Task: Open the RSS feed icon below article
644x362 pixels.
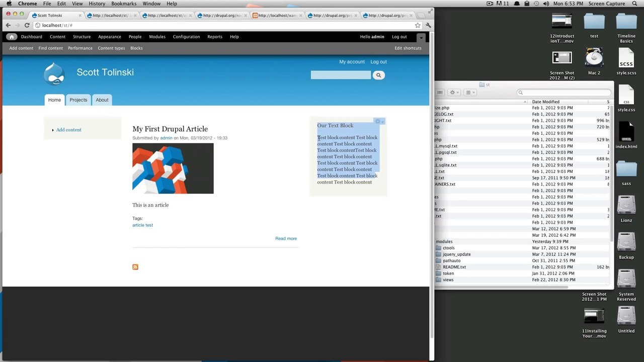Action: click(x=135, y=267)
